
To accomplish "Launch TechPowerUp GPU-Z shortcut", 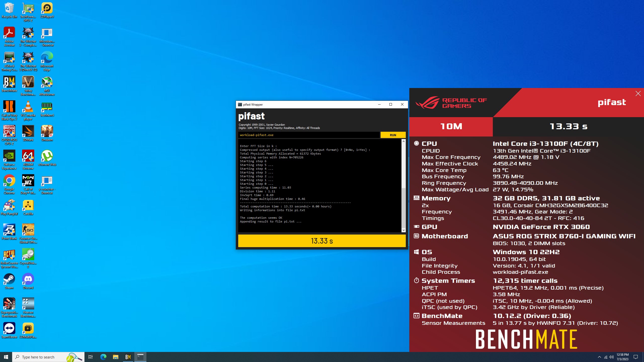I will coord(28,12).
